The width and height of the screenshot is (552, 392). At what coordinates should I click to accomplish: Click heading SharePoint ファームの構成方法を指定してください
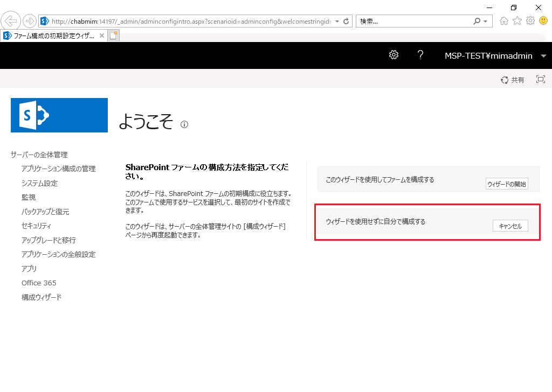(x=207, y=172)
